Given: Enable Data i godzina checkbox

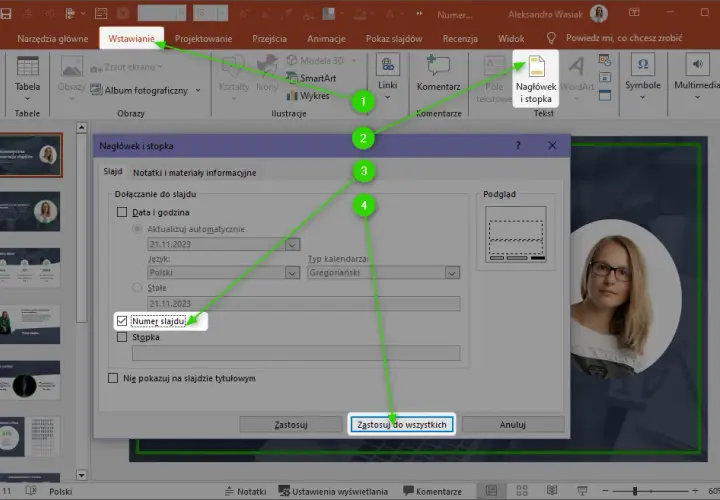Looking at the screenshot, I should pos(122,212).
